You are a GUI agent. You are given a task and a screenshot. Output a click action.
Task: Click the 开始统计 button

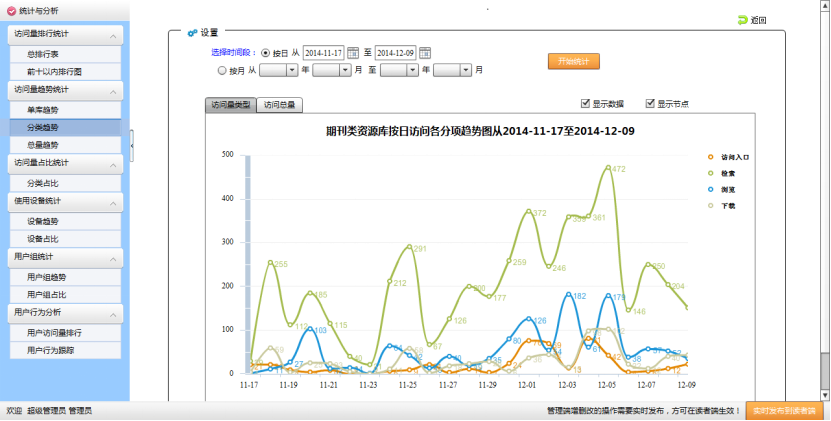[573, 61]
